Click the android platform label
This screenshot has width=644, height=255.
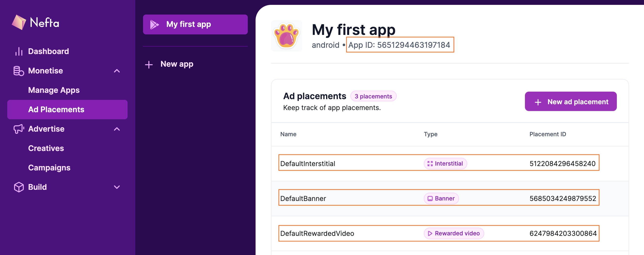tap(325, 45)
